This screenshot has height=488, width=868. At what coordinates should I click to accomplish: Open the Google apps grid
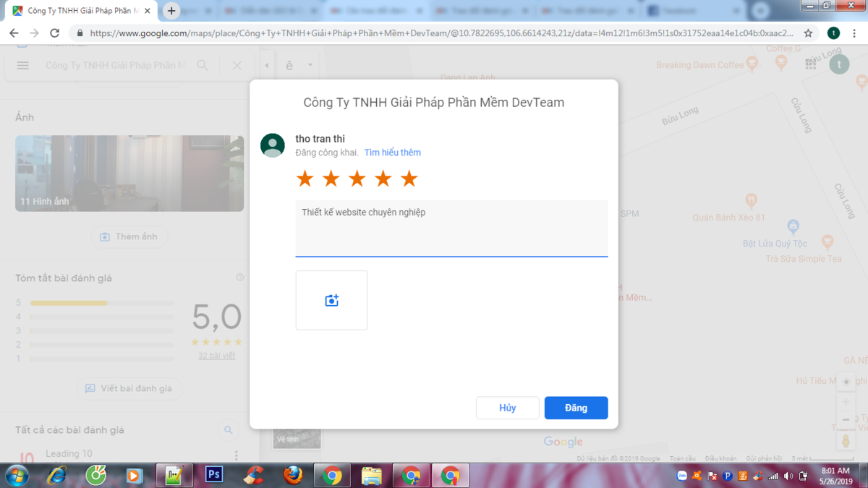810,64
